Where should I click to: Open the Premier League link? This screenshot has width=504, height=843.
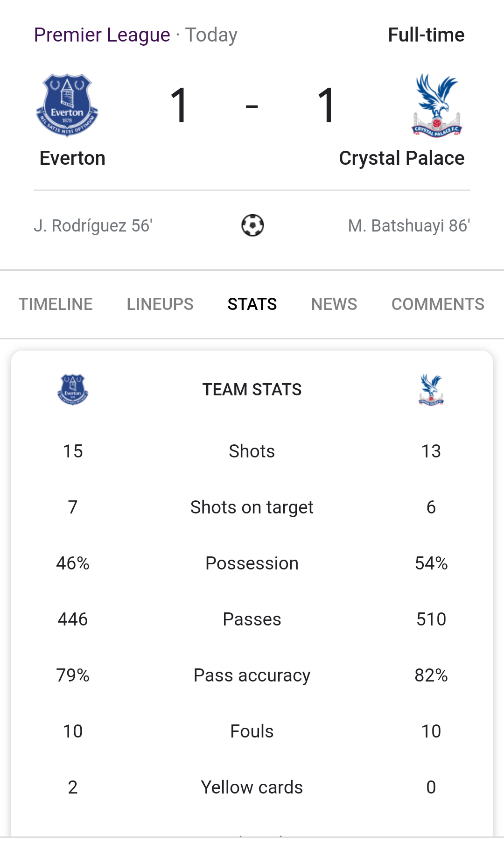[102, 35]
